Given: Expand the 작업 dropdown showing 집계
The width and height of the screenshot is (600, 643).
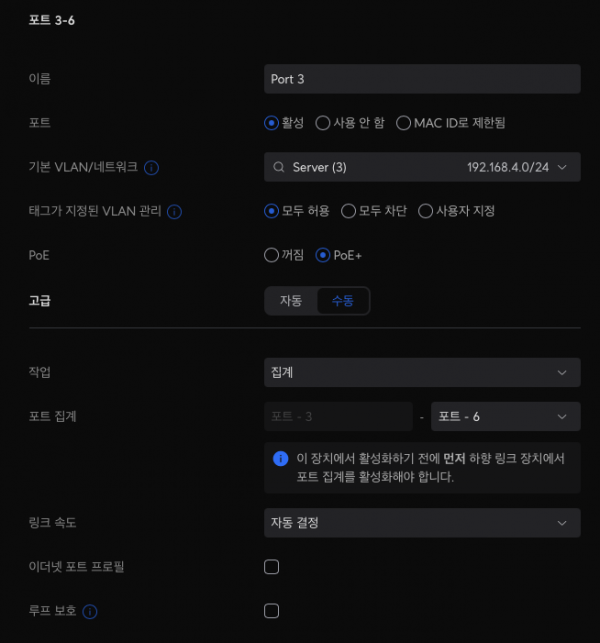Looking at the screenshot, I should tap(422, 373).
